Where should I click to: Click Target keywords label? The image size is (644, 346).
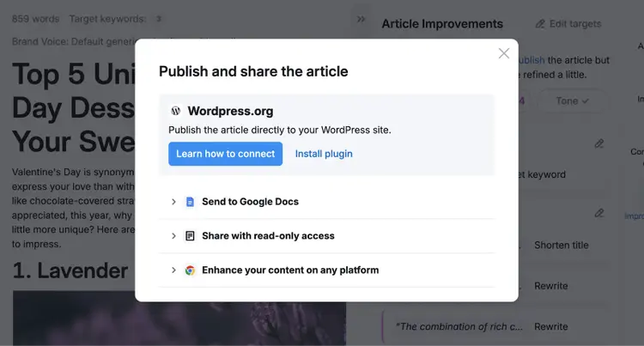[x=107, y=19]
